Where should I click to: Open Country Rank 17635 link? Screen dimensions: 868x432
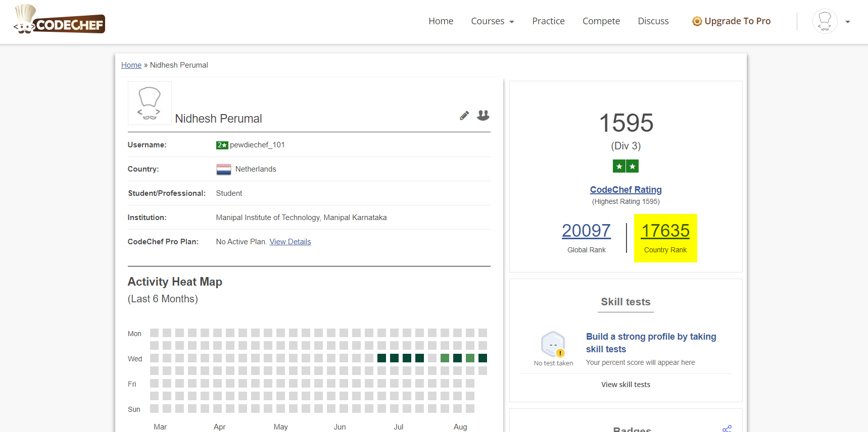(x=665, y=231)
